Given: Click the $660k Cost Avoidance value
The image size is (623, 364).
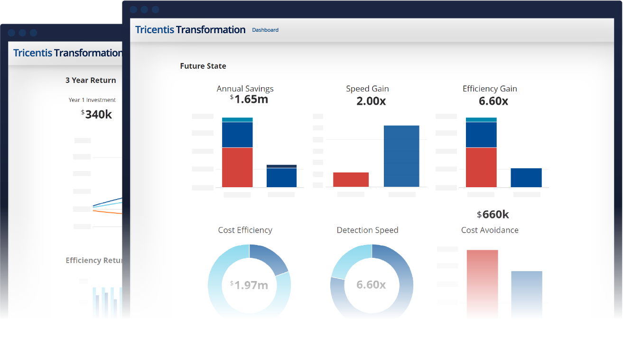Looking at the screenshot, I should click(x=493, y=215).
